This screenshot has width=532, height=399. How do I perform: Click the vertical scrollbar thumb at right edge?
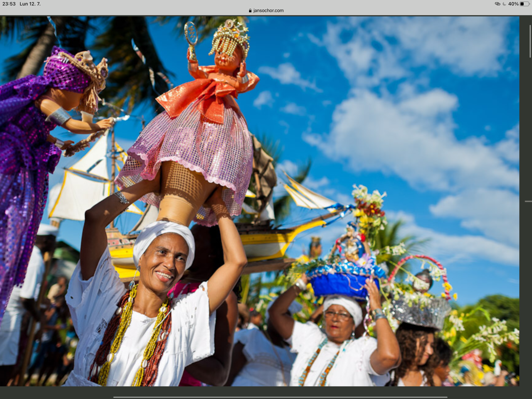pyautogui.click(x=530, y=41)
